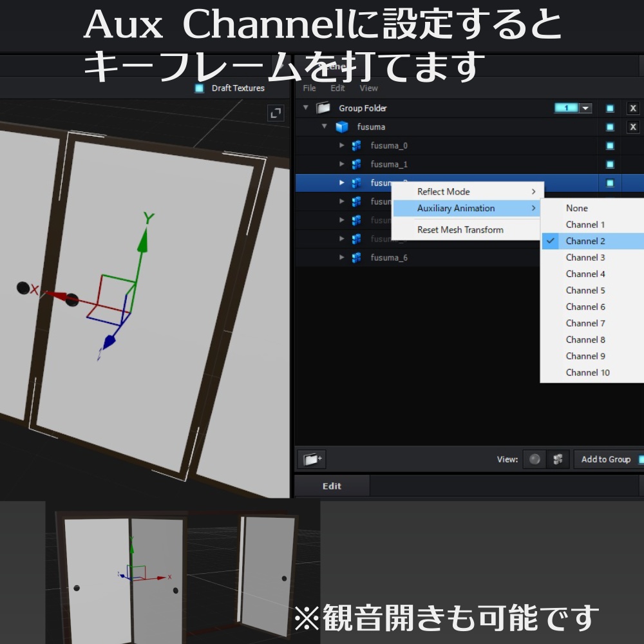Toggle visibility checkbox for fusuma_0
644x644 pixels.
pyautogui.click(x=610, y=146)
